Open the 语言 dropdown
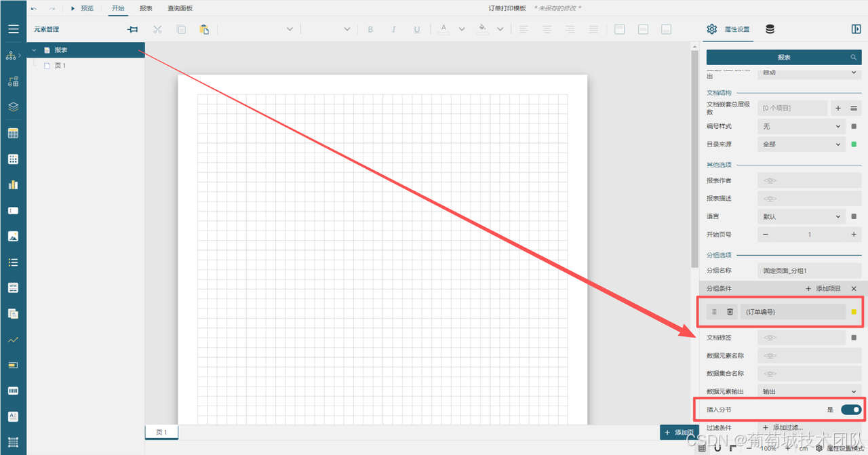The width and height of the screenshot is (868, 455). coord(802,216)
